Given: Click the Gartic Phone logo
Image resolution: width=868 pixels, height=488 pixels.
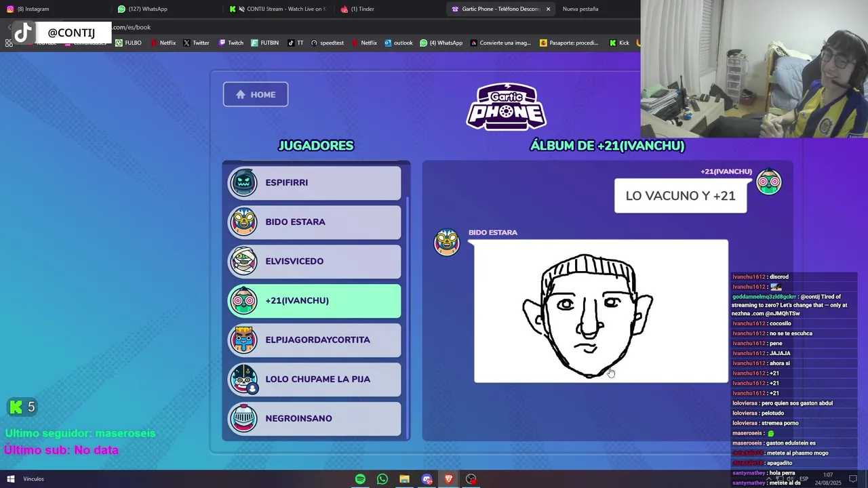Looking at the screenshot, I should (x=507, y=106).
